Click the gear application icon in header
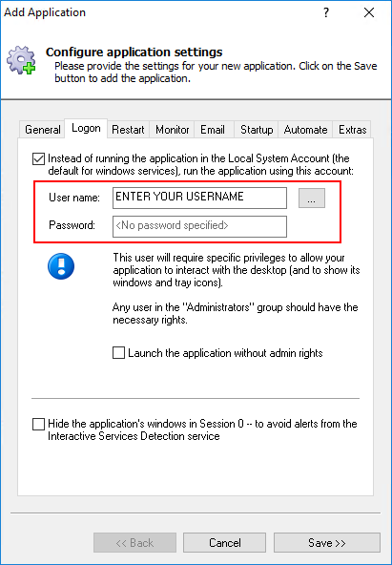This screenshot has height=565, width=392. [x=21, y=60]
